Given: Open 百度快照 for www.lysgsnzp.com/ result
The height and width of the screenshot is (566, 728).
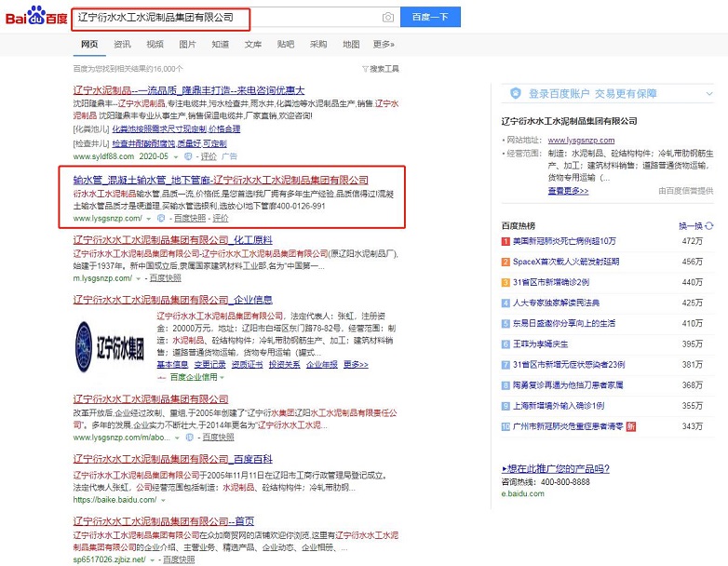Looking at the screenshot, I should pos(190,218).
